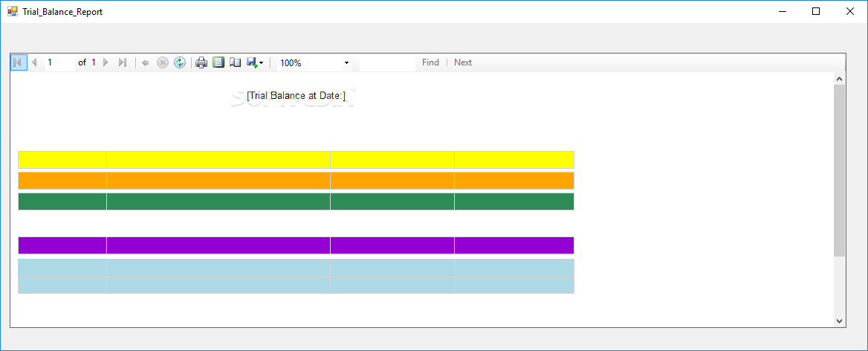Screen dimensions: 868x351
Task: Go to first page of report
Action: point(18,62)
